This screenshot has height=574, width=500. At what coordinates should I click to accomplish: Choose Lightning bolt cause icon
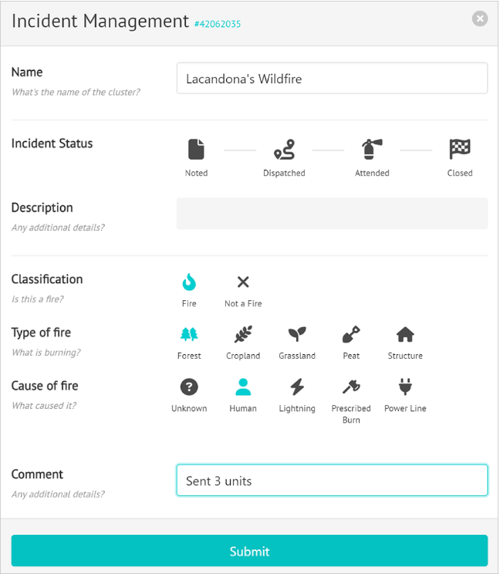coord(297,387)
